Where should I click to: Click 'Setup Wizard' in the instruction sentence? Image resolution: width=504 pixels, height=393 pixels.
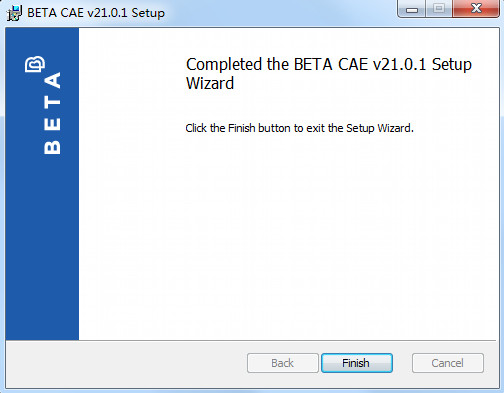pos(380,128)
